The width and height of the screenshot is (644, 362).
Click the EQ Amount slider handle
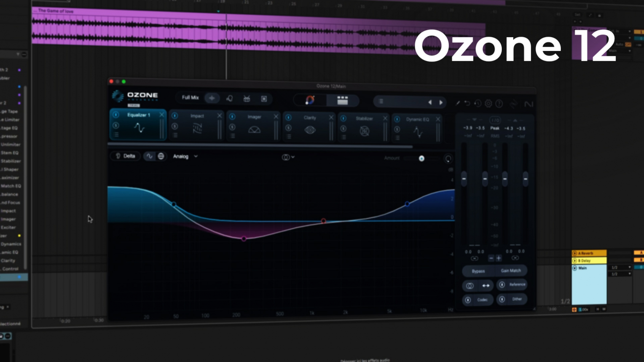[x=422, y=158]
